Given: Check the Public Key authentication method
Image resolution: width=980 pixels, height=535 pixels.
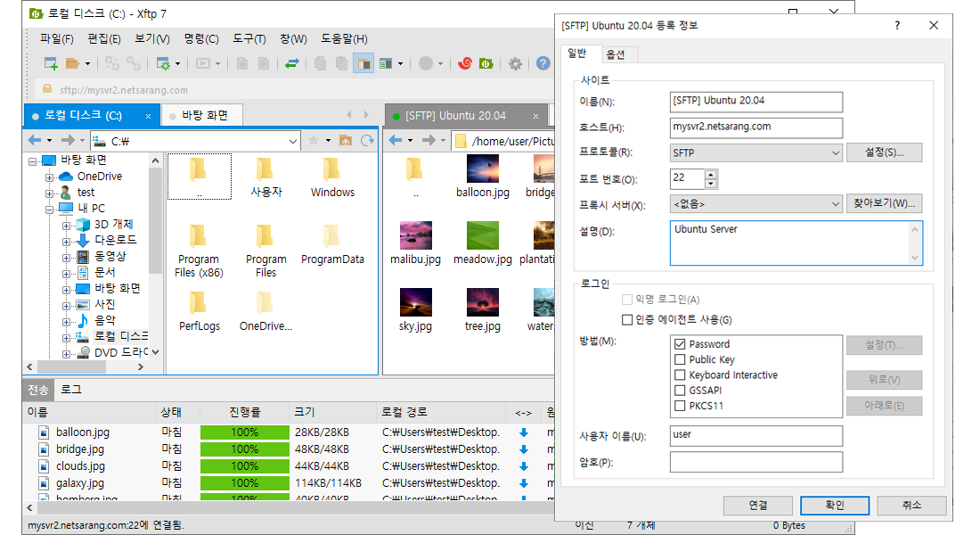Looking at the screenshot, I should pos(680,359).
